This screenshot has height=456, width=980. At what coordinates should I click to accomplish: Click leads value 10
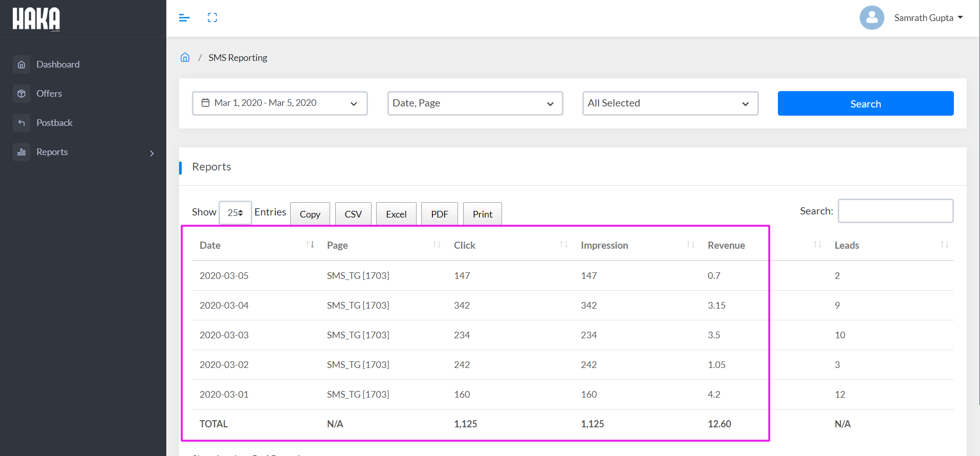pyautogui.click(x=840, y=335)
